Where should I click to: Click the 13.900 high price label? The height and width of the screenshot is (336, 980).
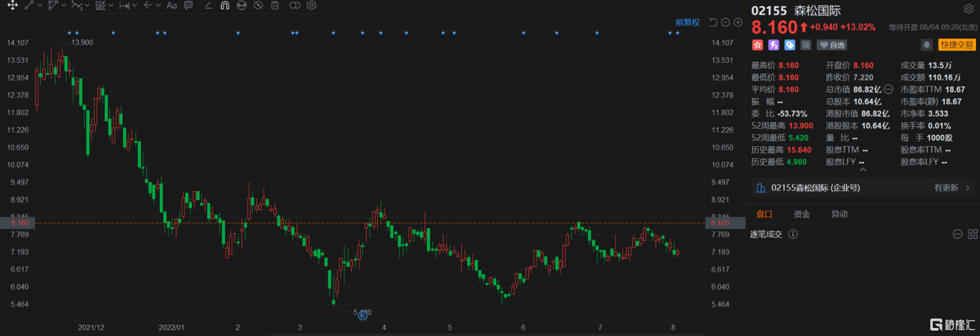pos(82,42)
